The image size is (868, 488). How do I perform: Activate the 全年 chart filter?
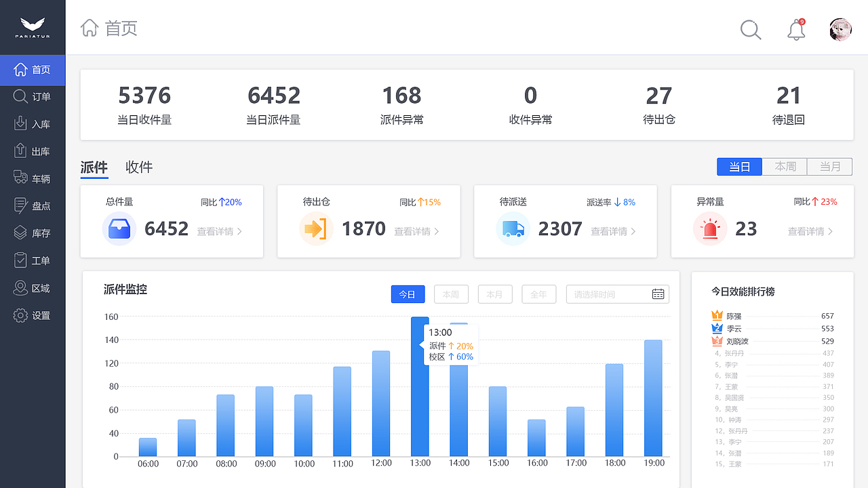tap(538, 293)
